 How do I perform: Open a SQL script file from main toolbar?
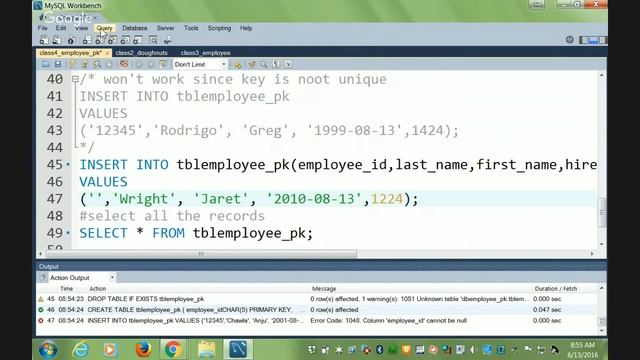[x=57, y=40]
